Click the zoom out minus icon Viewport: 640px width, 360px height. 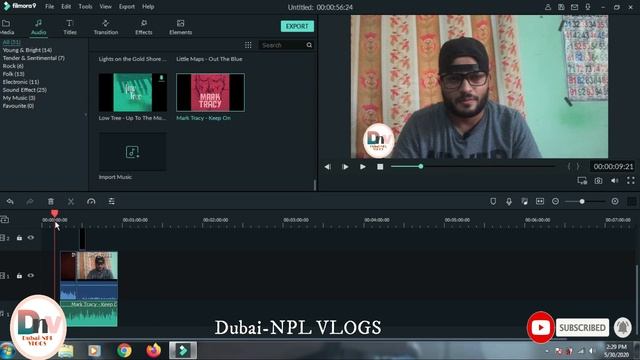[555, 201]
